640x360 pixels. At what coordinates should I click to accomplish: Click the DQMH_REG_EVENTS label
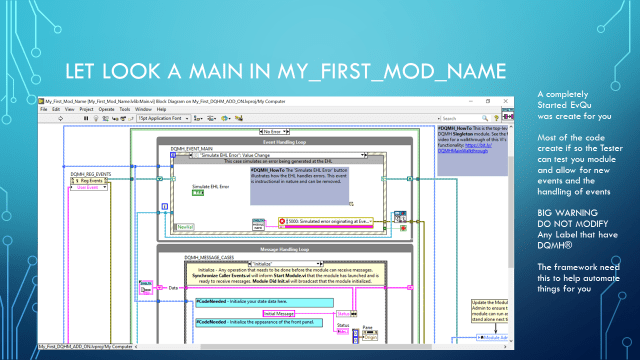pyautogui.click(x=91, y=174)
